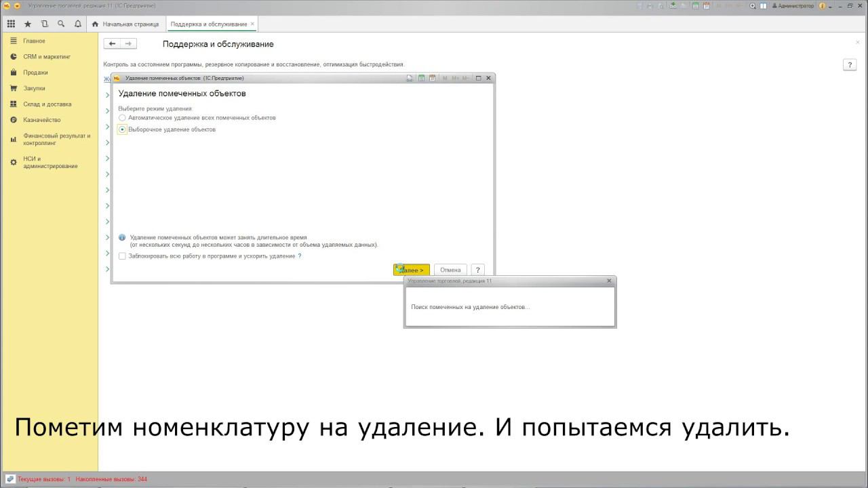Click the Далее button
Image resolution: width=868 pixels, height=488 pixels.
coord(412,270)
